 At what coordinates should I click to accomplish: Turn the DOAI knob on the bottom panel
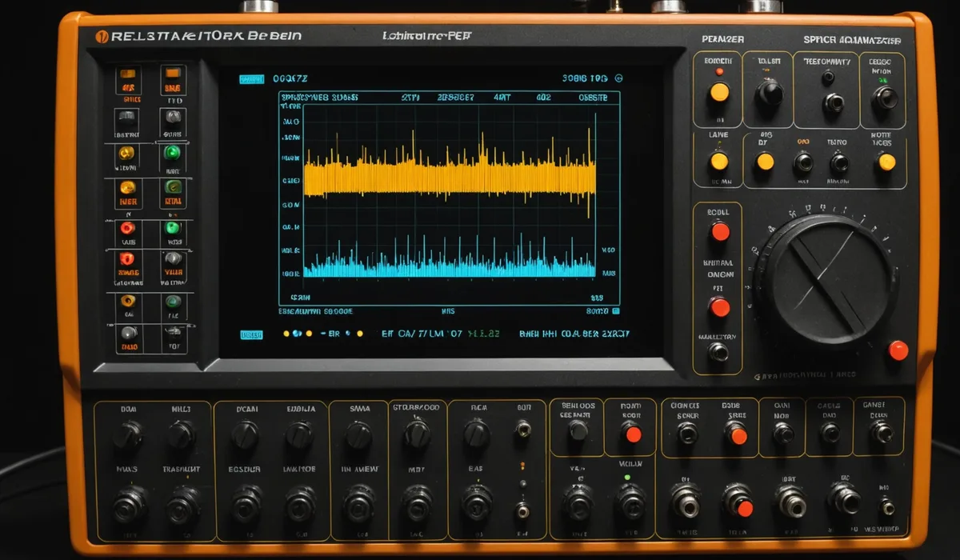[128, 436]
